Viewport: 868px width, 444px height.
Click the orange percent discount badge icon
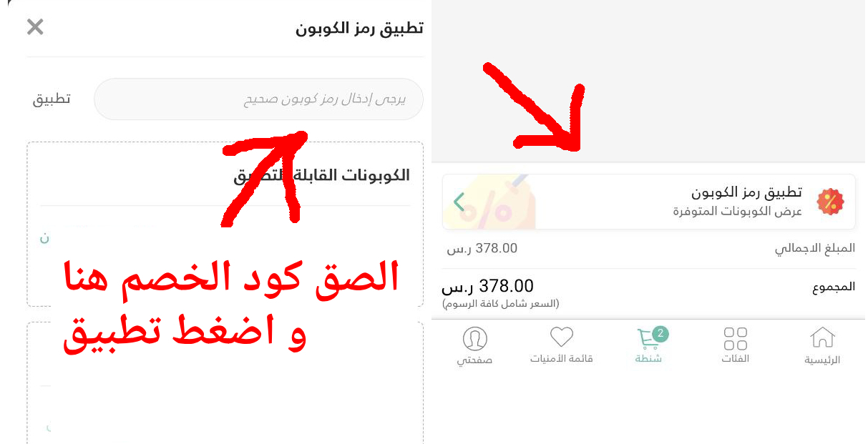830,202
